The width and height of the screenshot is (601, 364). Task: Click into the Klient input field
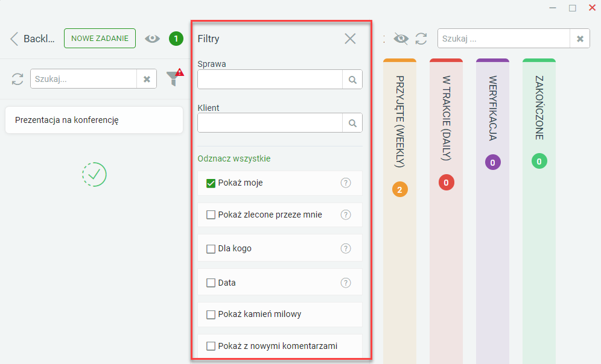270,122
